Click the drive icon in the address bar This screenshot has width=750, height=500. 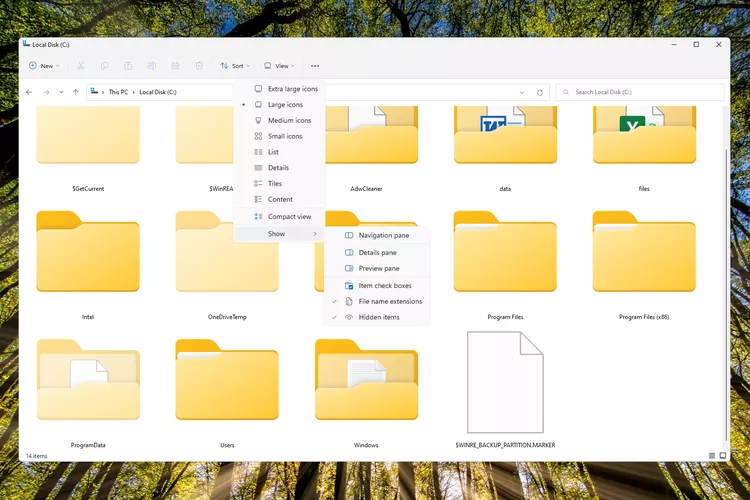[x=94, y=91]
